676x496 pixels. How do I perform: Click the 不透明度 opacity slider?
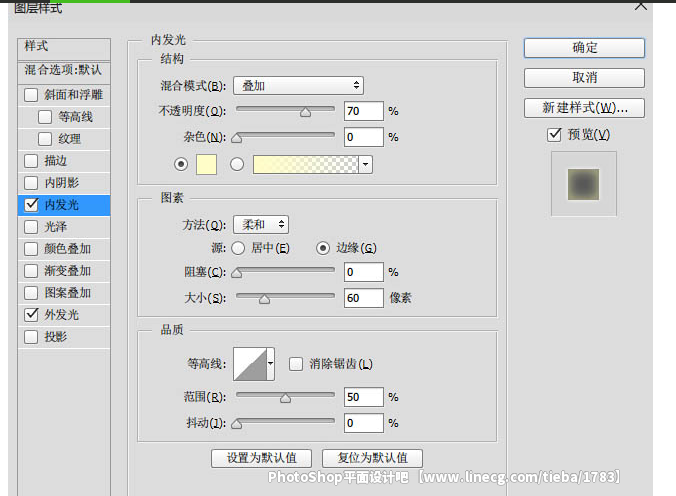[285, 111]
